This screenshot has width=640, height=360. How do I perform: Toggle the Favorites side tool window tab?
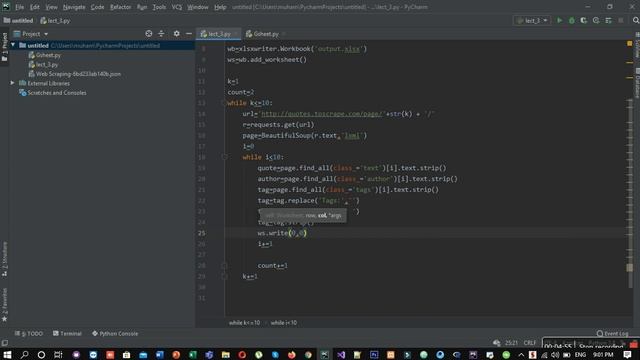4,305
